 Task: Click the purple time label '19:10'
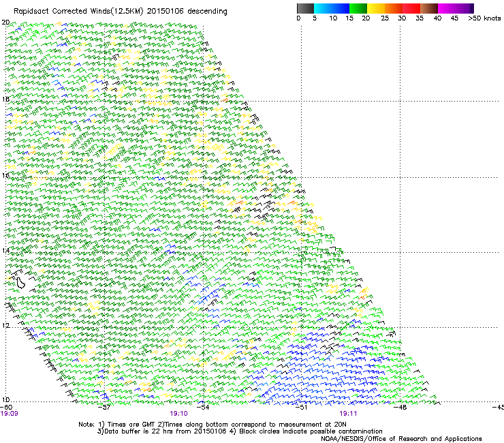[178, 414]
